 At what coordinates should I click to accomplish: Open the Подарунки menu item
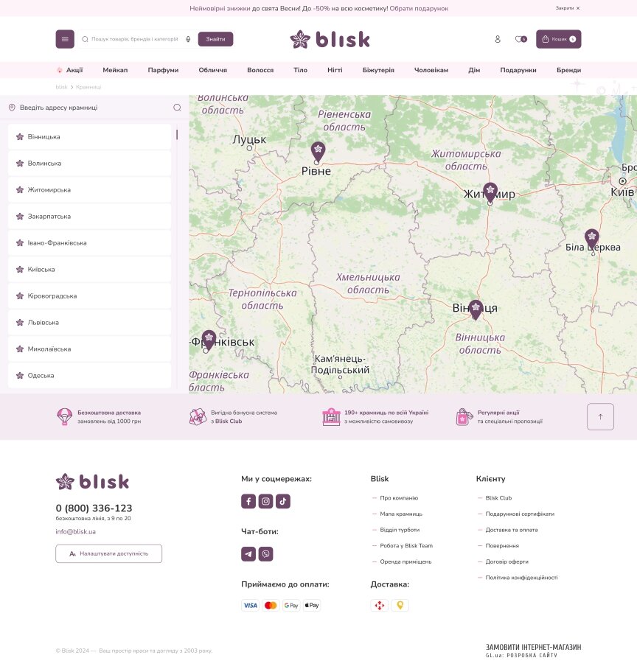(518, 70)
